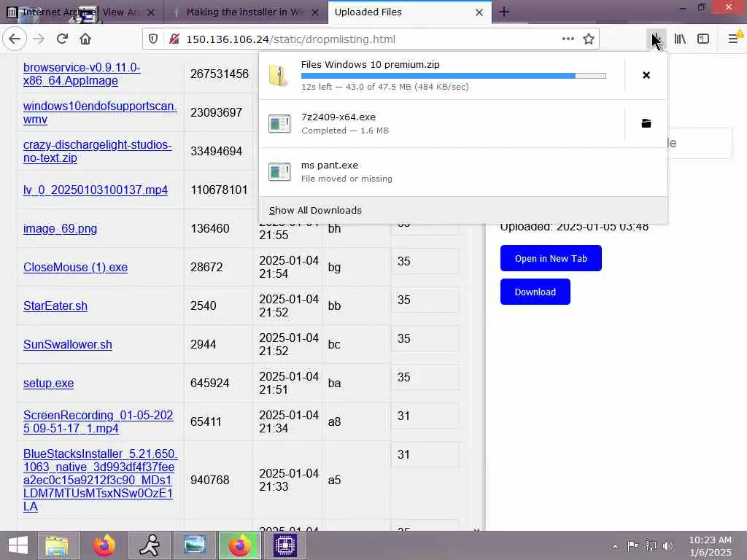Open the SunSwallower.sh link
The image size is (747, 560).
[68, 344]
